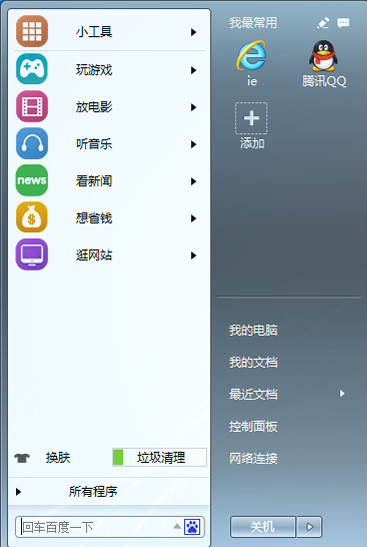Launch 腾讯QQ penguin icon
The width and height of the screenshot is (367, 547).
tap(323, 55)
